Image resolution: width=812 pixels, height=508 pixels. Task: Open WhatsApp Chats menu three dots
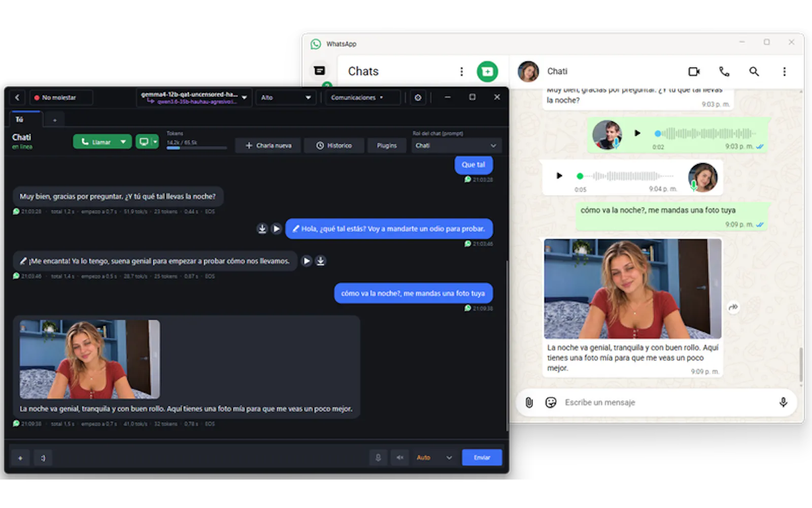point(461,72)
